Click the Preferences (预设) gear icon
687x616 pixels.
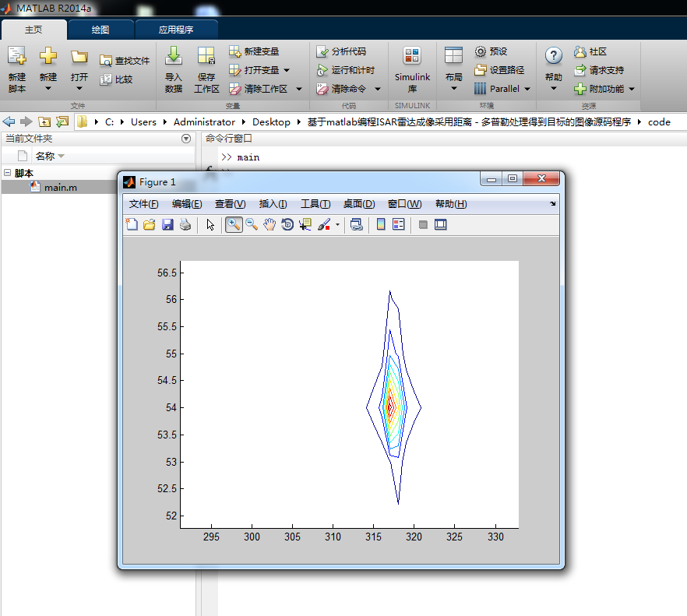pyautogui.click(x=480, y=51)
